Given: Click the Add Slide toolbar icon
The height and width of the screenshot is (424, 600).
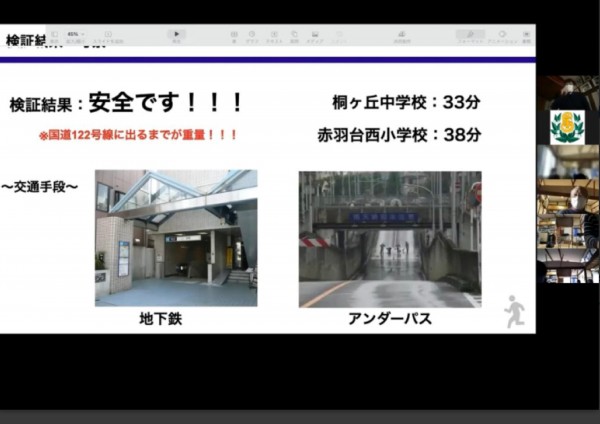Looking at the screenshot, I should click(108, 34).
